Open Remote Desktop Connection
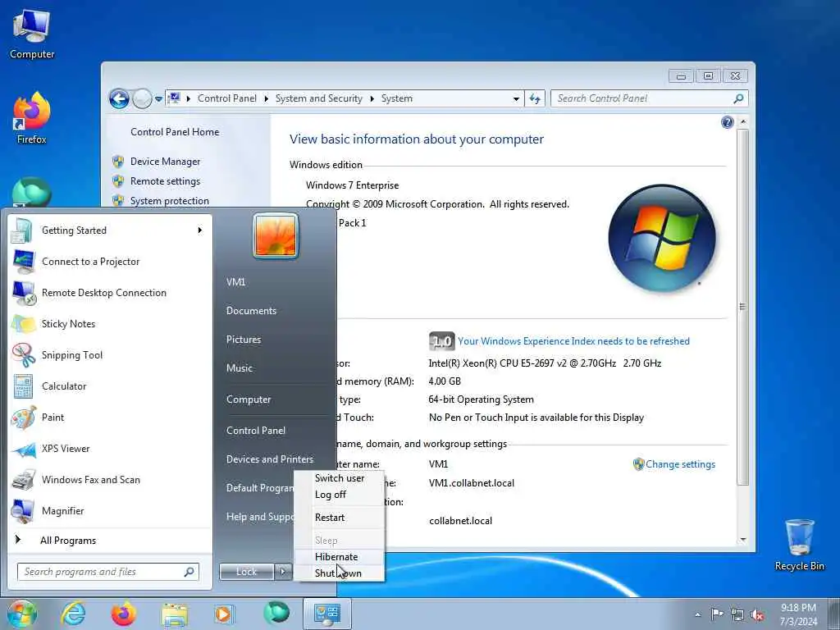The height and width of the screenshot is (630, 840). coord(110,293)
